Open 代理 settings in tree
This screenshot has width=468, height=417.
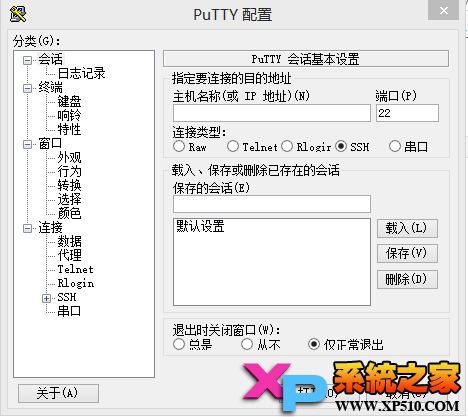pos(69,255)
